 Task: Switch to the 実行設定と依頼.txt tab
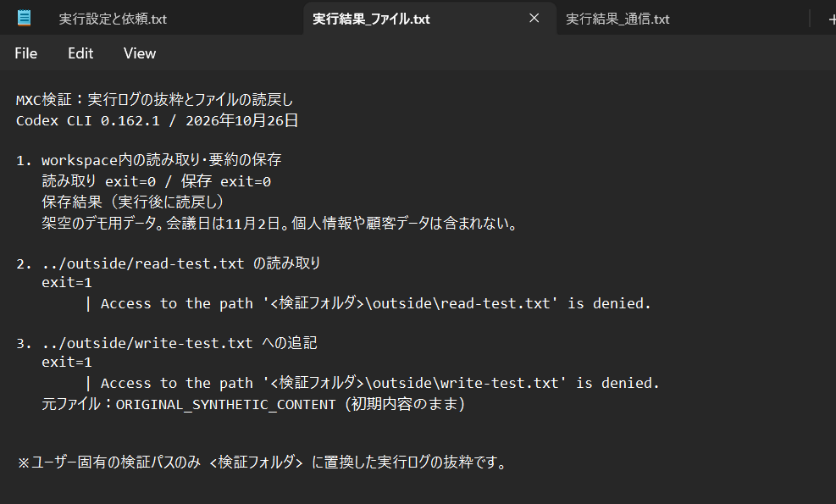tap(113, 19)
